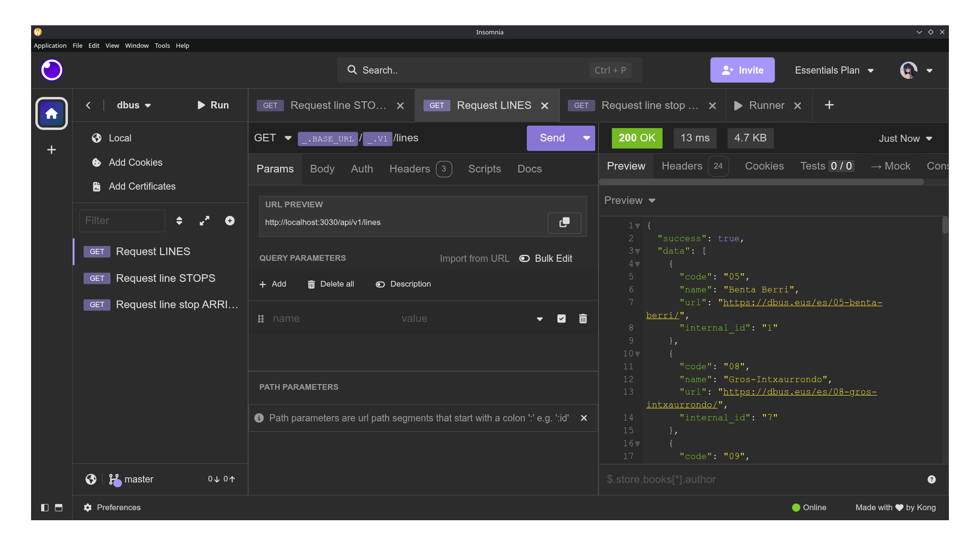
Task: Create a new request via the plus icon
Action: coord(229,221)
